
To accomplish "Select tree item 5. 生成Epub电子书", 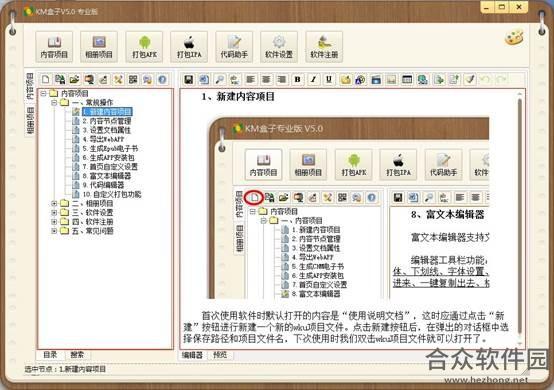I will (x=110, y=148).
